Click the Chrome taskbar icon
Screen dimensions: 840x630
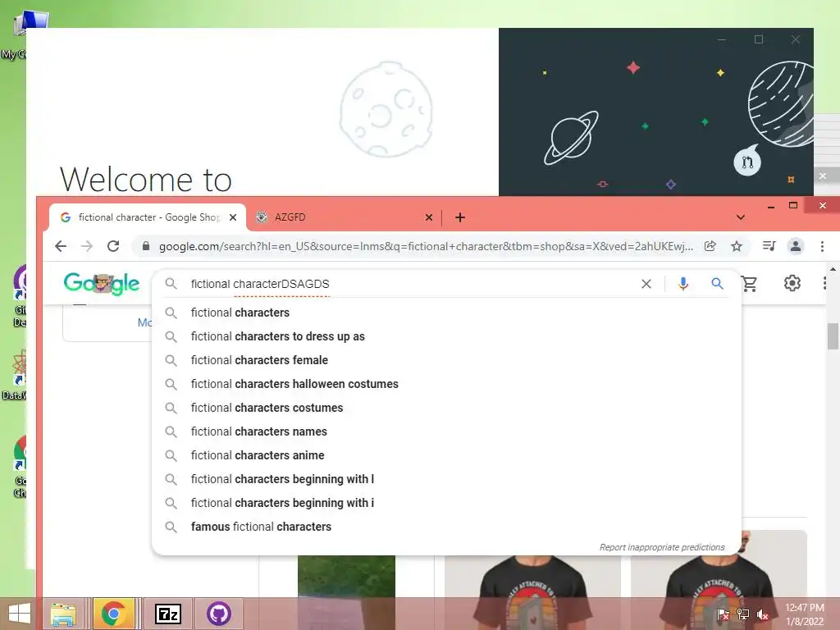coord(112,614)
